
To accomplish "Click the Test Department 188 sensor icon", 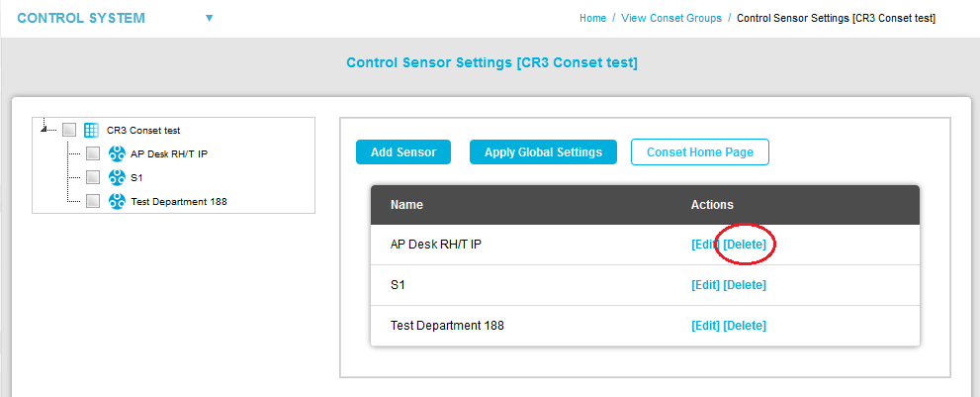I will click(x=117, y=201).
